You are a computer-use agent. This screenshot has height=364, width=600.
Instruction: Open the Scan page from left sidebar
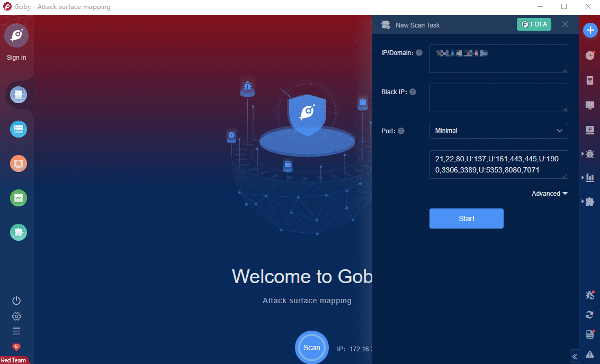point(19,95)
